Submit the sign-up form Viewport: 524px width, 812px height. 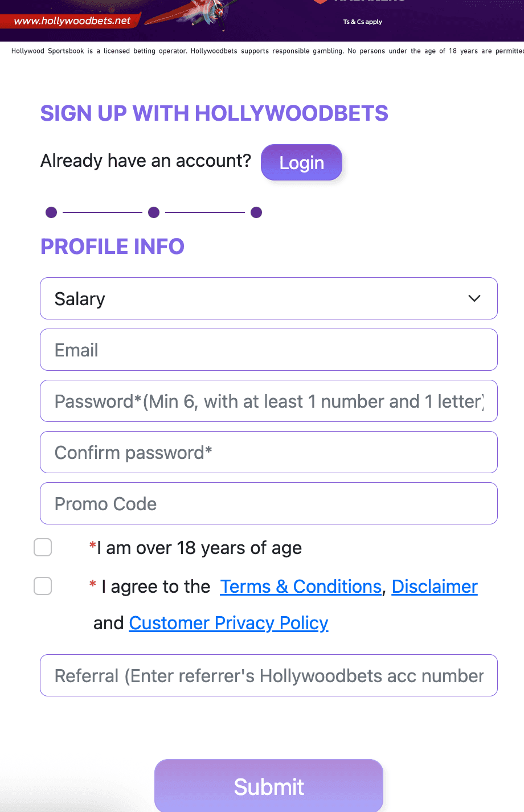click(x=268, y=786)
